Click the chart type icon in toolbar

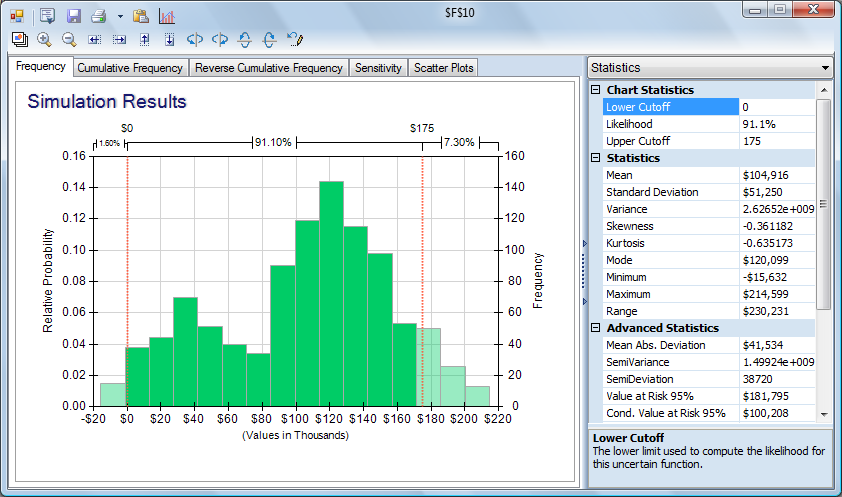click(166, 16)
